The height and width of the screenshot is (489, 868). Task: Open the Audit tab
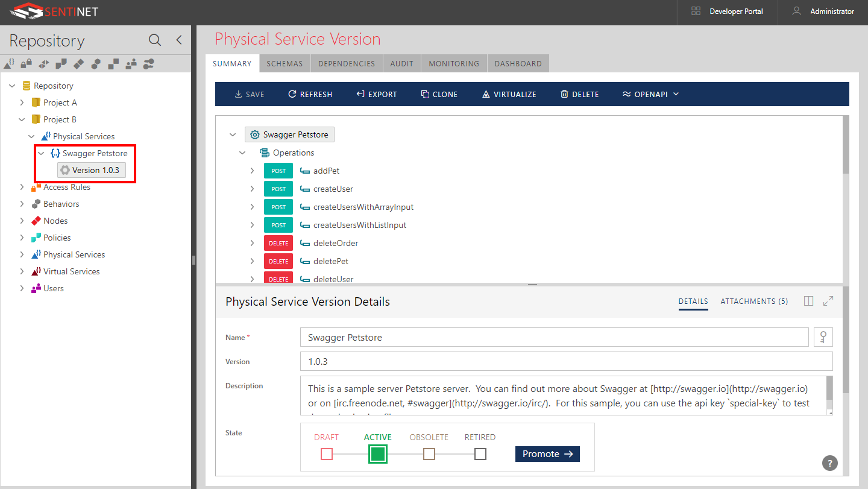point(402,63)
